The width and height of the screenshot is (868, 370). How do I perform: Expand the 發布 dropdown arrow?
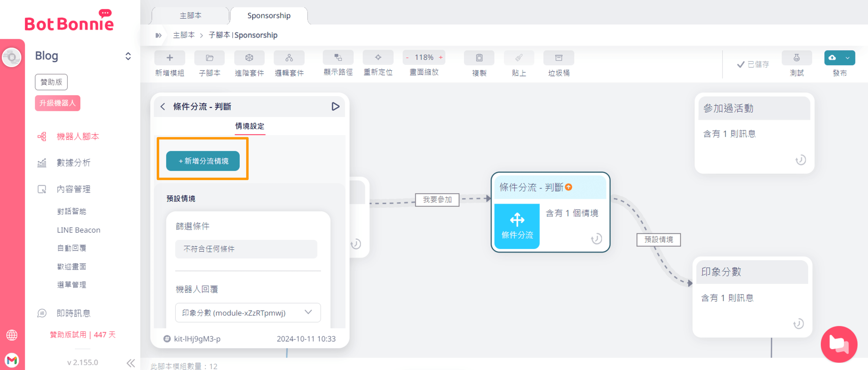(847, 58)
